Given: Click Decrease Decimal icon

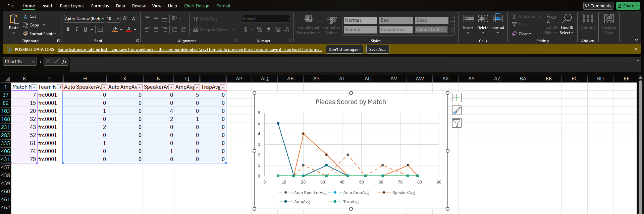Looking at the screenshot, I should pos(287,29).
